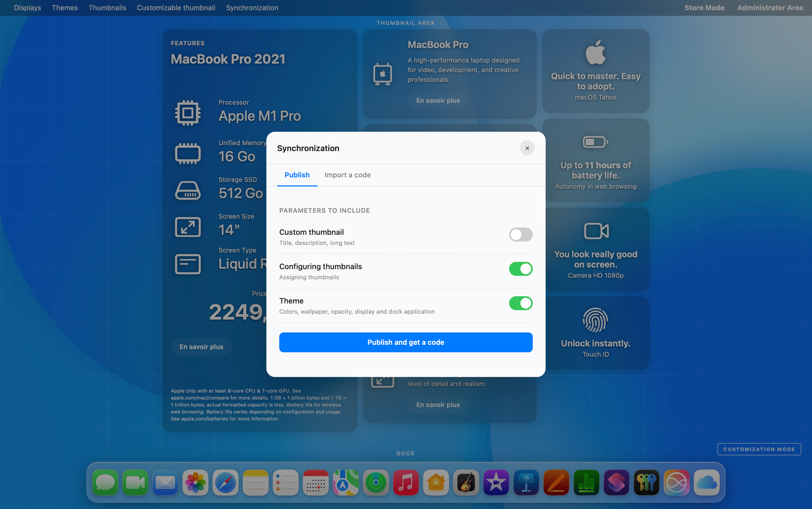Click the 512 Go storage value

pos(241,193)
